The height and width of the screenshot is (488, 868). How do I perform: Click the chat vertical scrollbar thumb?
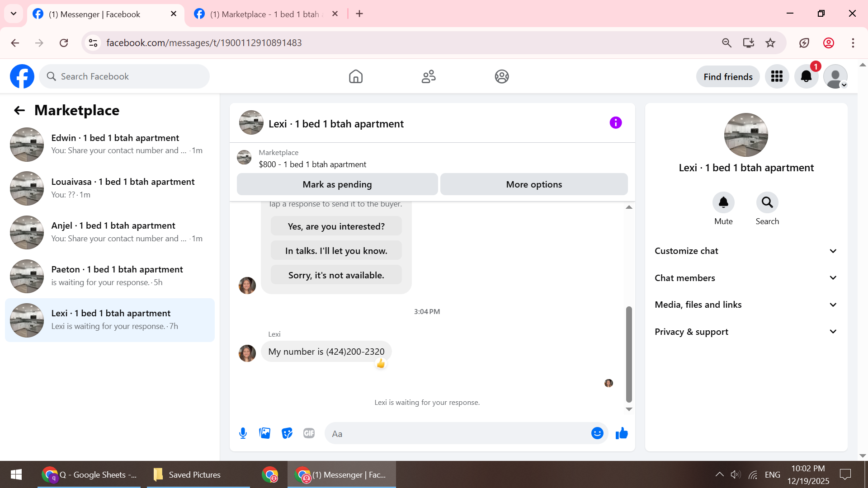[x=629, y=354]
